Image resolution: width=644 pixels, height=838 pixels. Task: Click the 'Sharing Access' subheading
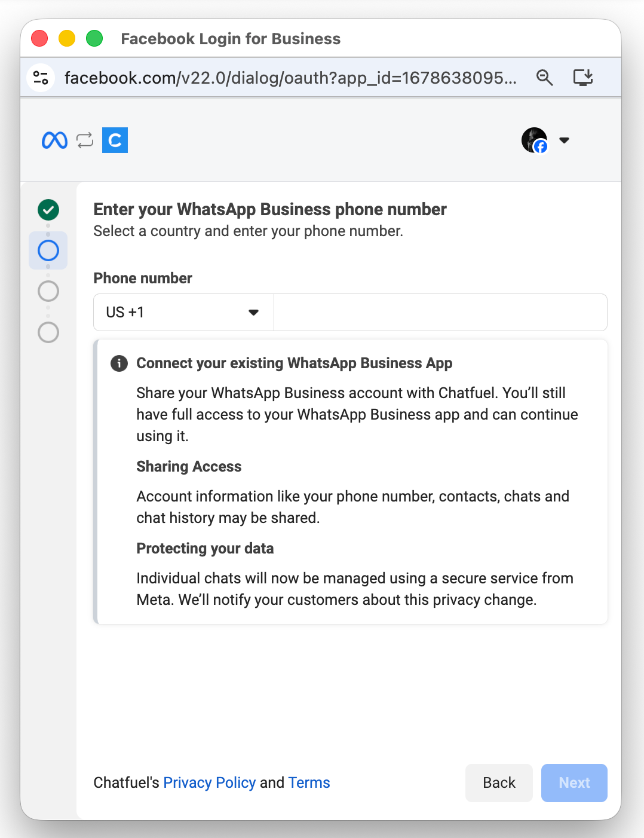point(189,466)
